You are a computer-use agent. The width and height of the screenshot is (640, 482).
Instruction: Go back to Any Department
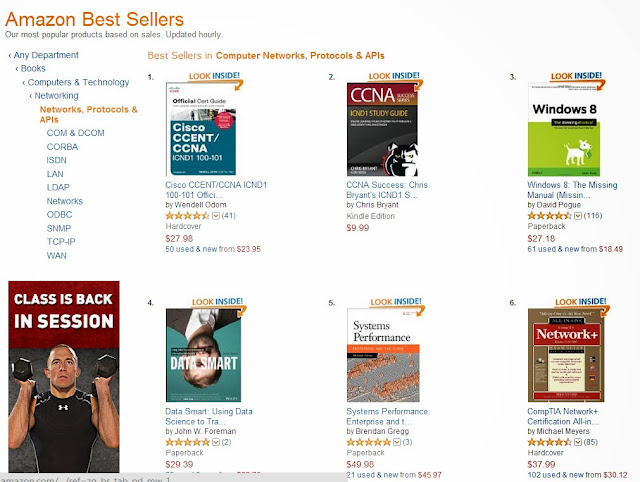(x=46, y=55)
